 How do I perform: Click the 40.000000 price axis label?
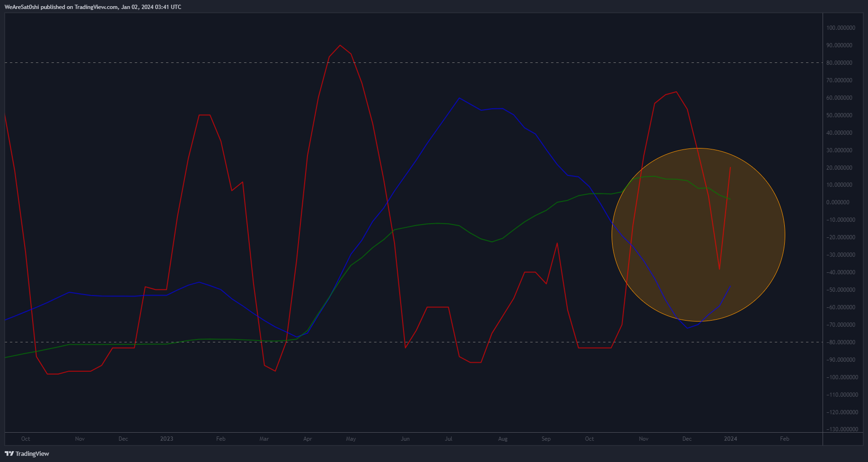tap(839, 133)
